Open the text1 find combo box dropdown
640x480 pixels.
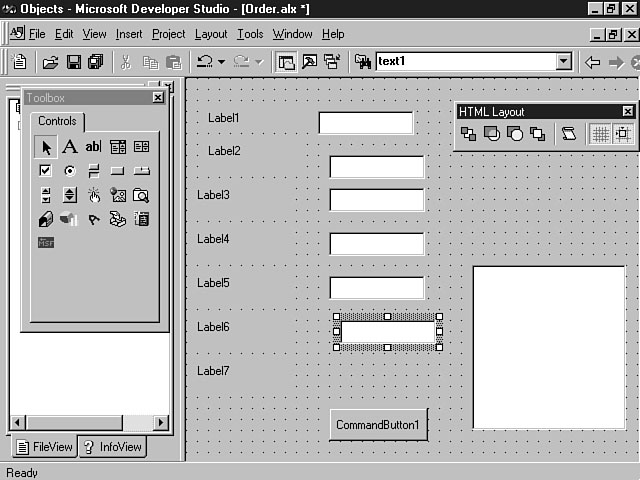click(x=564, y=62)
